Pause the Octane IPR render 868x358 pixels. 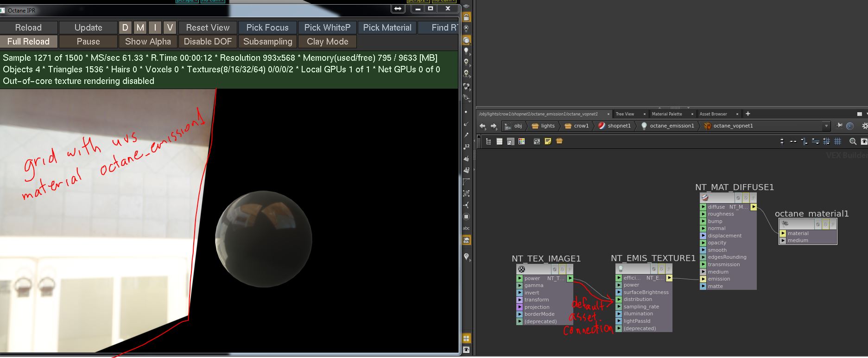pyautogui.click(x=88, y=42)
